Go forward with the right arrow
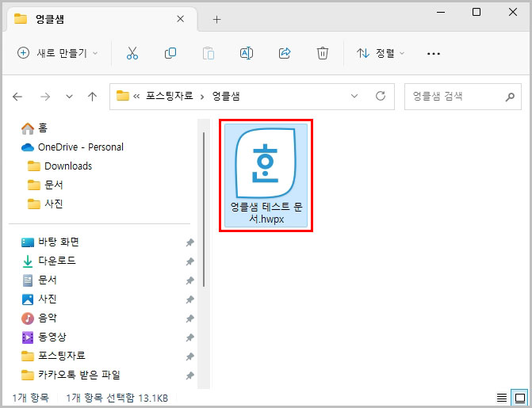 click(45, 97)
